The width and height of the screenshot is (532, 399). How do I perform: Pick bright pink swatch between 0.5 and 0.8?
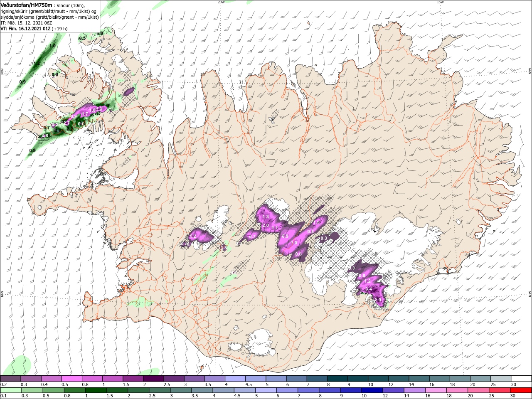click(x=72, y=379)
